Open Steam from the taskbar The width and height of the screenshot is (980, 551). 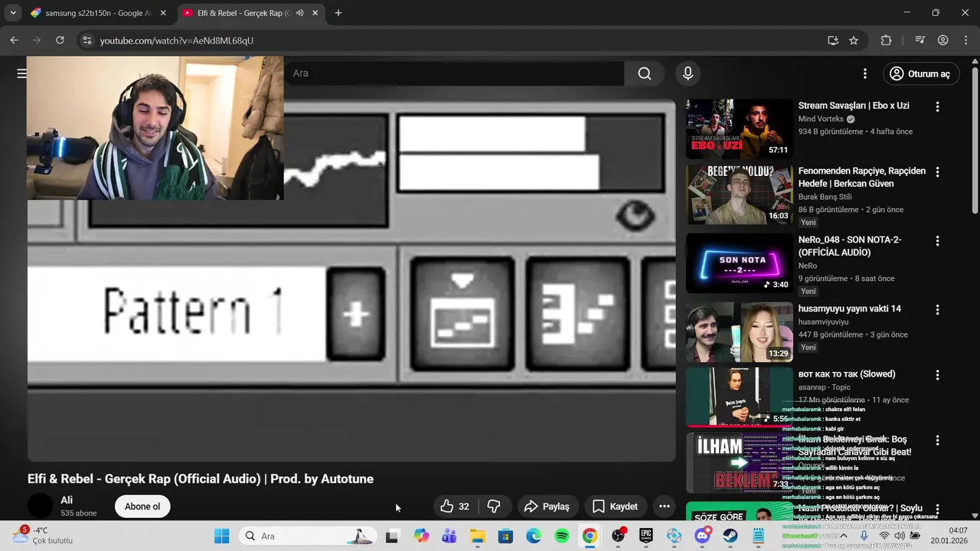click(x=730, y=536)
